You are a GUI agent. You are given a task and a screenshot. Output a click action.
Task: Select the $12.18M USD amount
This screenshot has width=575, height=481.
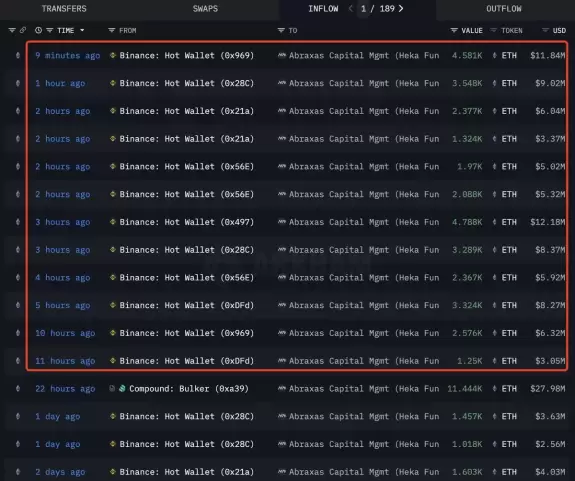547,222
